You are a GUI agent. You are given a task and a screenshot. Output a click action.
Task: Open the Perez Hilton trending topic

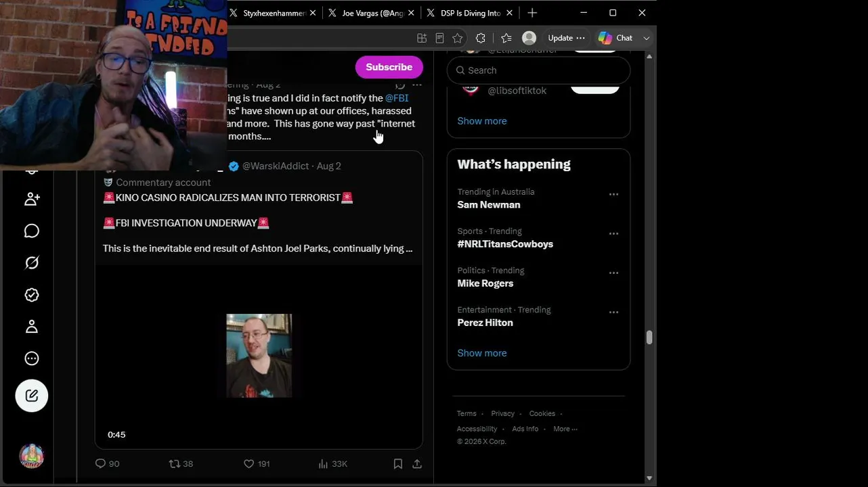(485, 323)
